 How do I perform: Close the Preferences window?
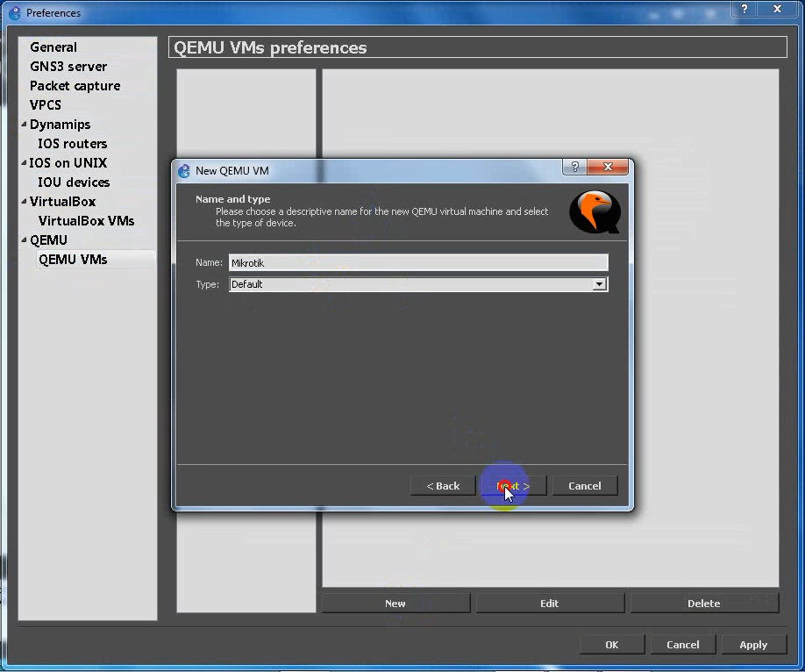[x=777, y=8]
